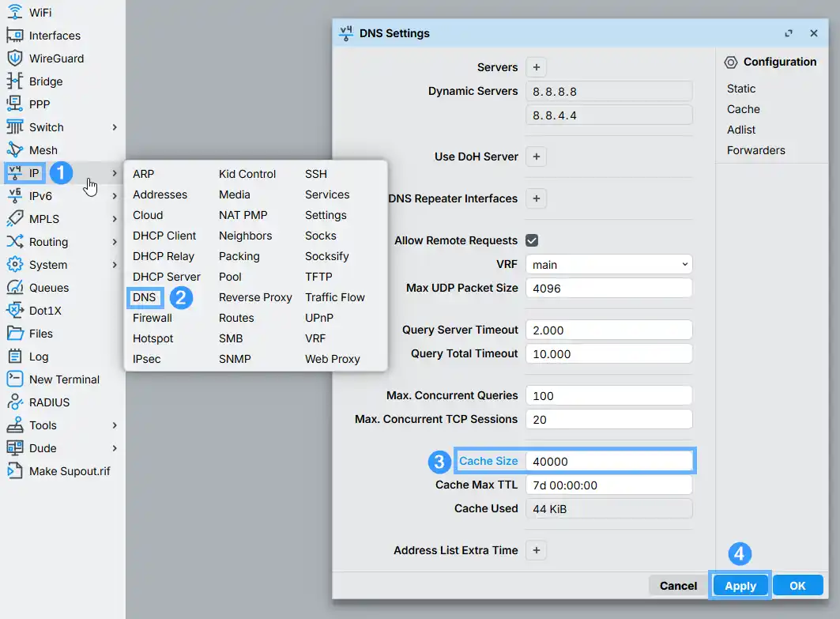Expand the Tools submenu arrow

(x=114, y=425)
